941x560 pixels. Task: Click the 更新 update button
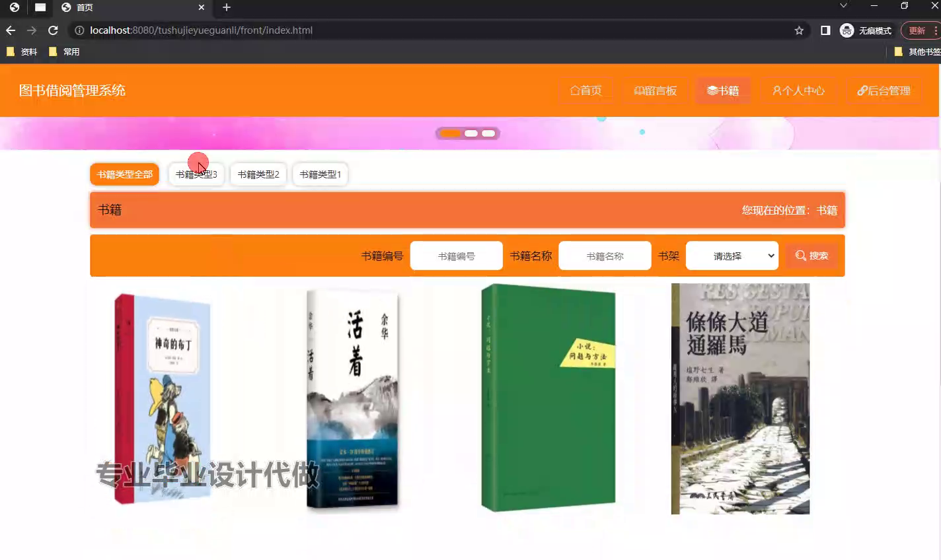coord(920,30)
